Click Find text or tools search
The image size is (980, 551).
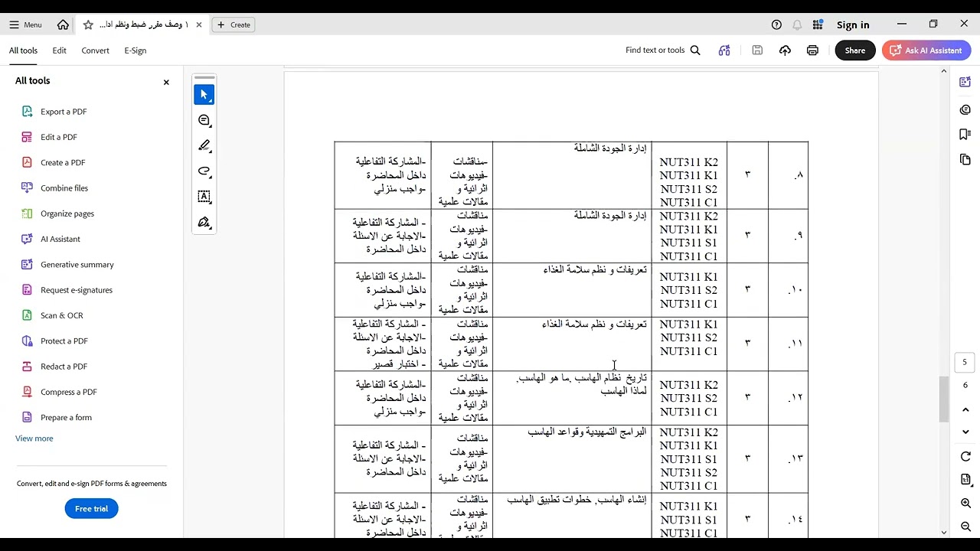click(x=663, y=51)
